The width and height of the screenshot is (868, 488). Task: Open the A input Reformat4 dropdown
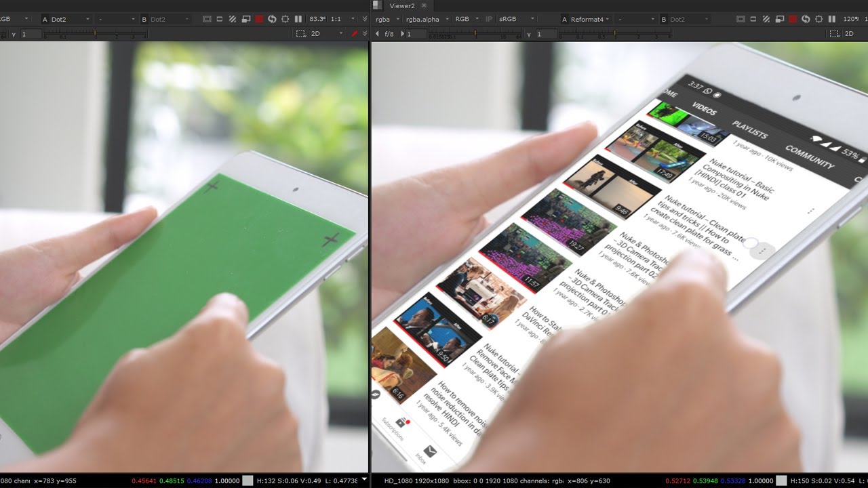[585, 20]
